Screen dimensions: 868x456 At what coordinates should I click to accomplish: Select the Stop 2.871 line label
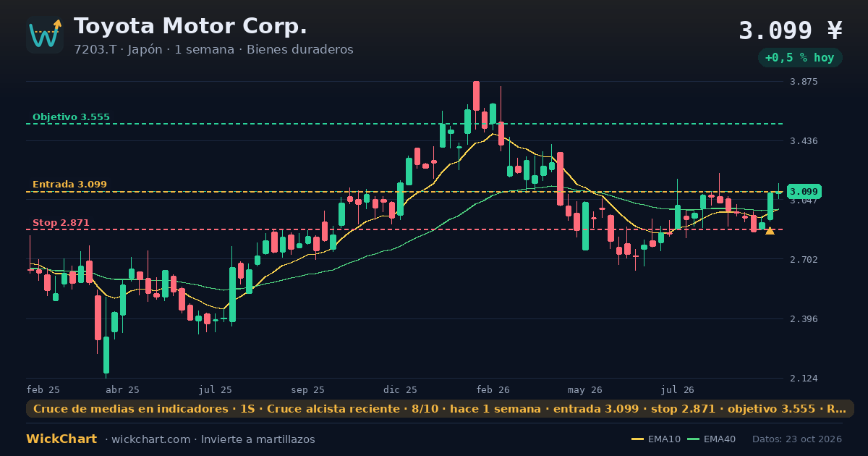[x=61, y=223]
